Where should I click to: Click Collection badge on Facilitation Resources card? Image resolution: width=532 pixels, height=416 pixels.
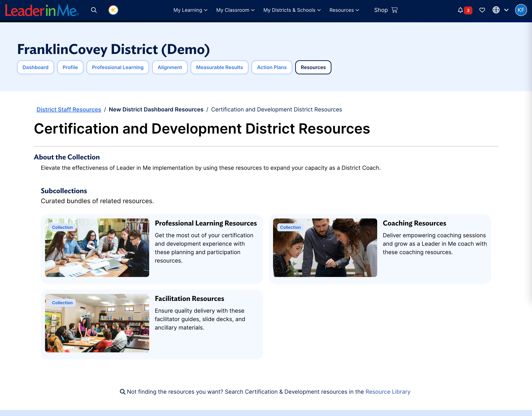tap(62, 303)
